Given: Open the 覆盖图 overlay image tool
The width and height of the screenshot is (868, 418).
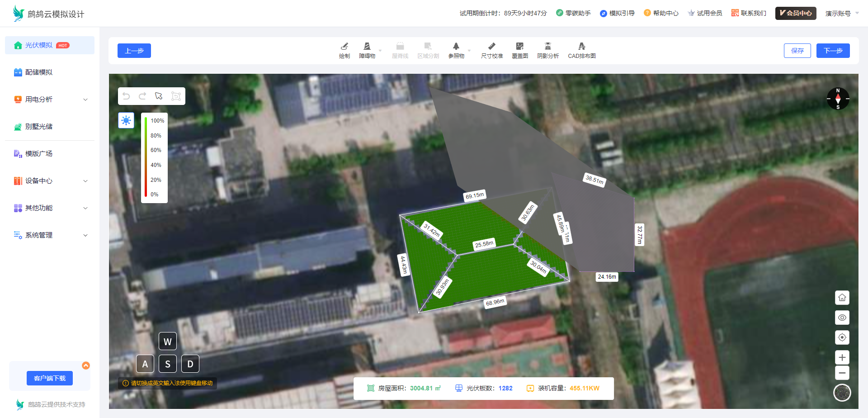Looking at the screenshot, I should (520, 50).
